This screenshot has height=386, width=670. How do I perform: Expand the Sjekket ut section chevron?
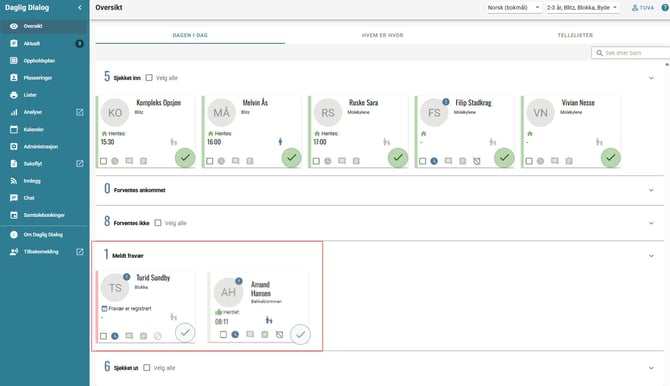(x=651, y=368)
